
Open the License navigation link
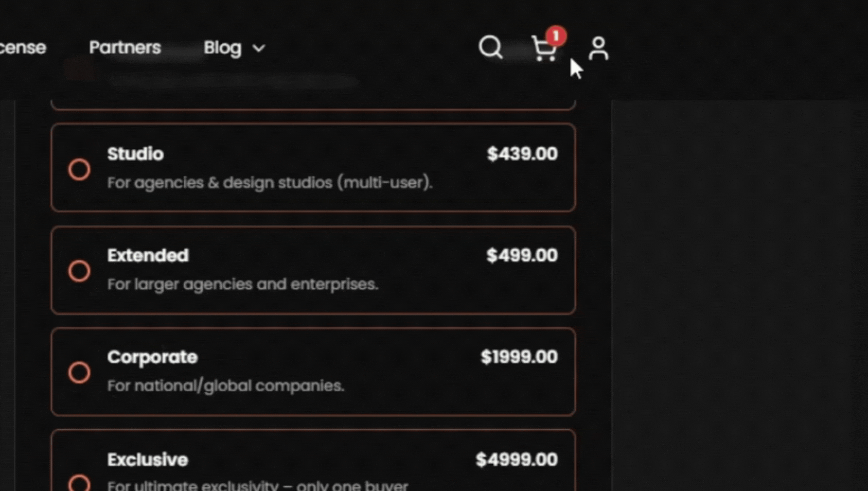click(23, 47)
